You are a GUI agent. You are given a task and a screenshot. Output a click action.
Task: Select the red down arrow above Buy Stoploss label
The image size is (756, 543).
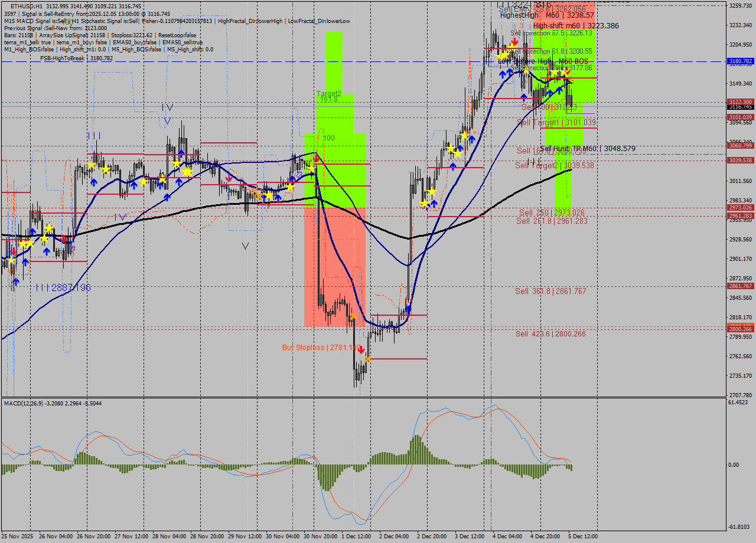tap(361, 349)
